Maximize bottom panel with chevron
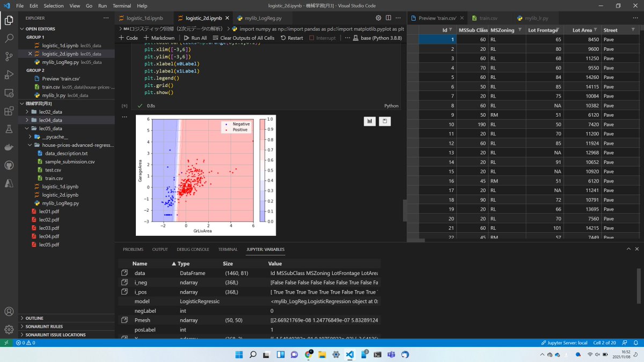This screenshot has width=644, height=362. pyautogui.click(x=628, y=249)
